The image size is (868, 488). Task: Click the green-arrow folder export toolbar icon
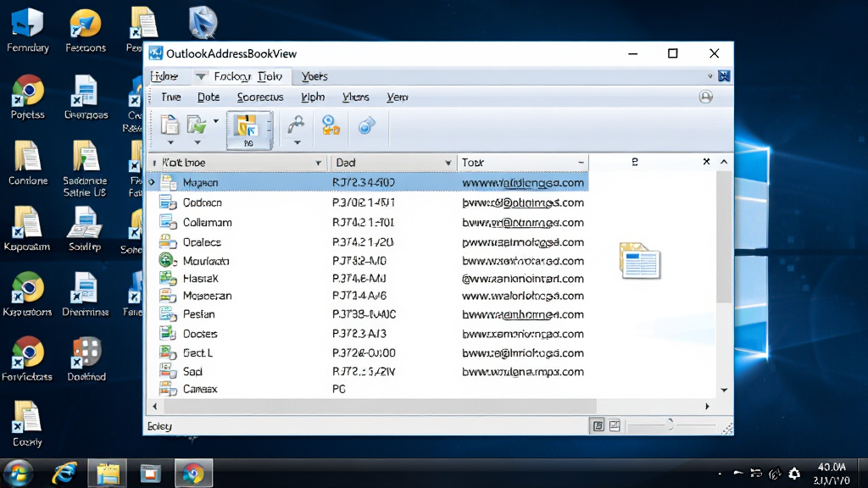tap(196, 125)
